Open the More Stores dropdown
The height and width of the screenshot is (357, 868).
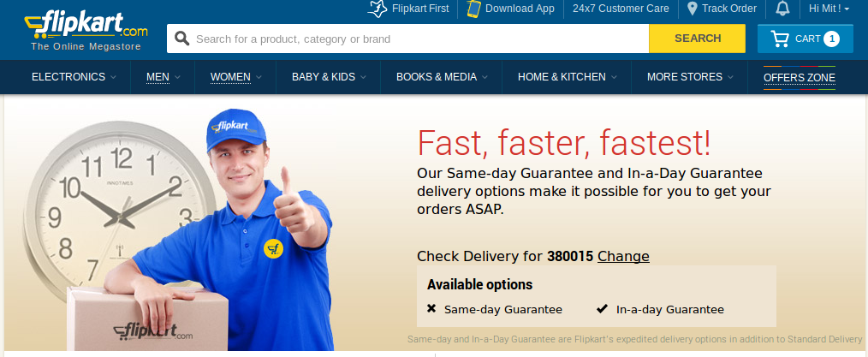pos(690,77)
